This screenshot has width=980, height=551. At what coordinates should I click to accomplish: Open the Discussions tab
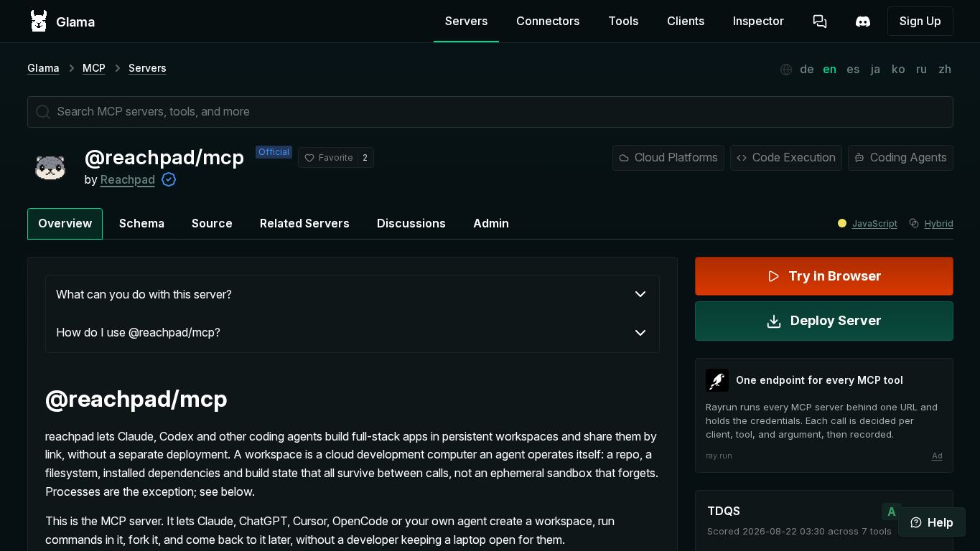[x=411, y=224]
